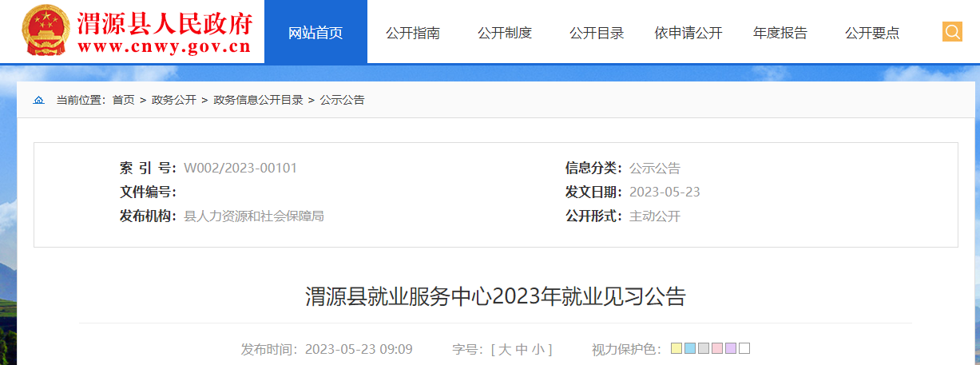Go to 政务信息公开目录 in the breadcrumb
980x365 pixels.
[x=258, y=101]
